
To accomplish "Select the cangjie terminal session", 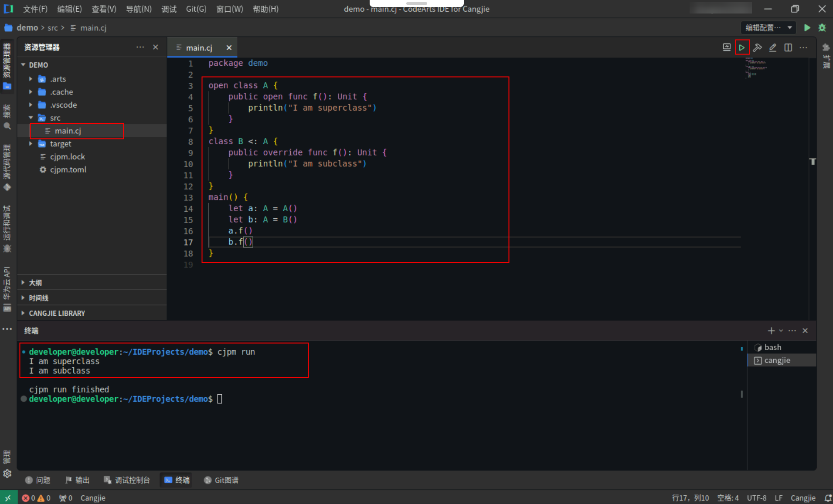I will coord(782,360).
